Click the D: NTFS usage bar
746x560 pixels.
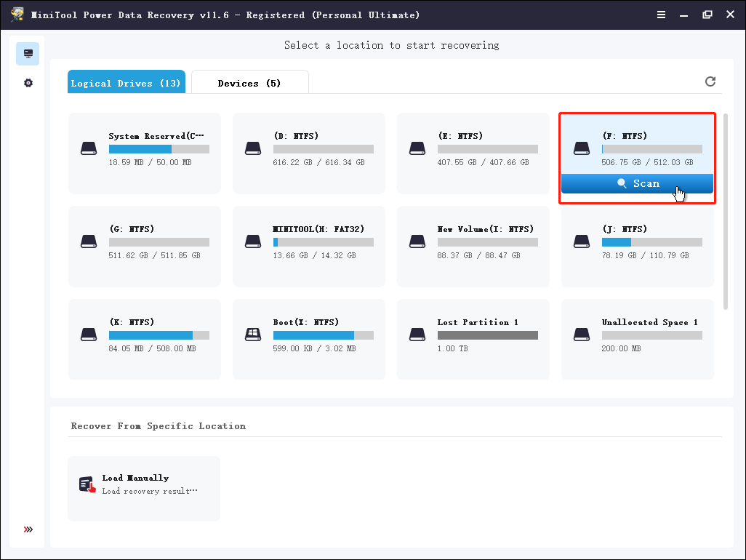pyautogui.click(x=323, y=149)
